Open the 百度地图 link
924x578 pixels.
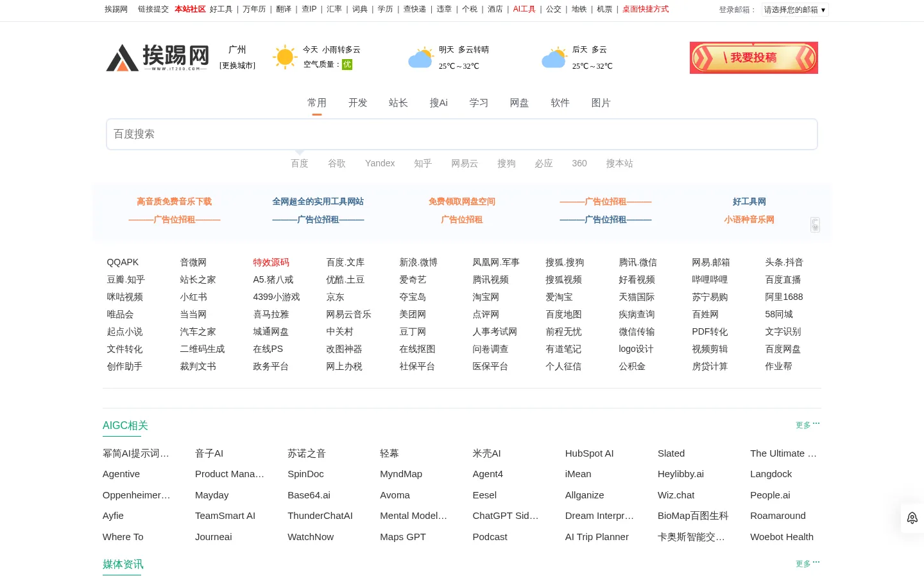click(563, 314)
